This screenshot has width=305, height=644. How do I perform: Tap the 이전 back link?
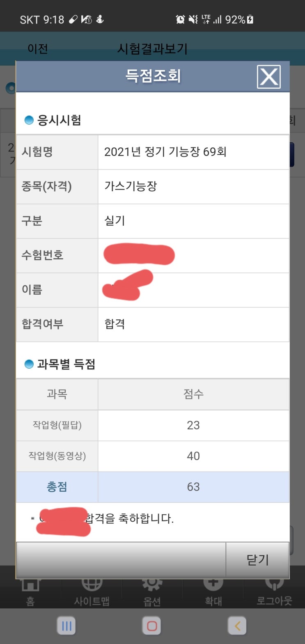point(38,49)
